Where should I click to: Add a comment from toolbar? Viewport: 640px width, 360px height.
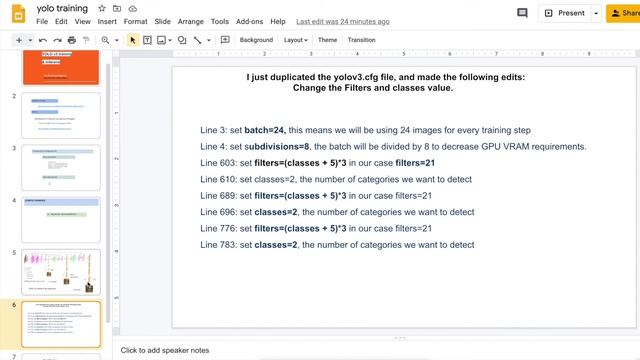click(225, 40)
